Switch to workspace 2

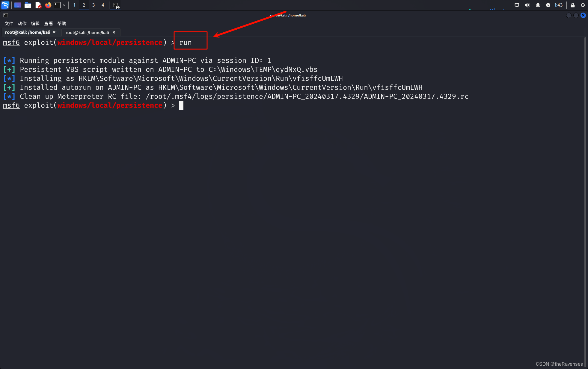click(84, 5)
